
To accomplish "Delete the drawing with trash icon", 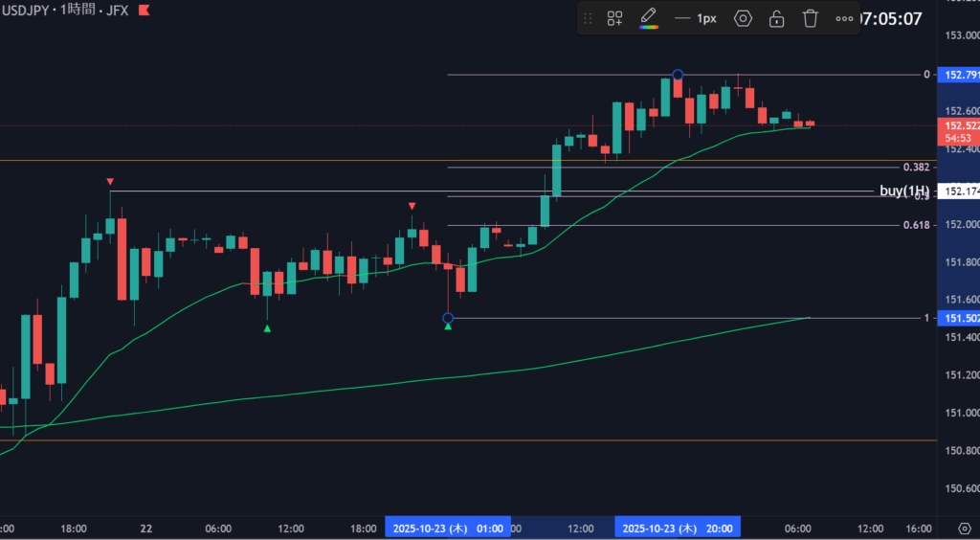I will [x=811, y=18].
